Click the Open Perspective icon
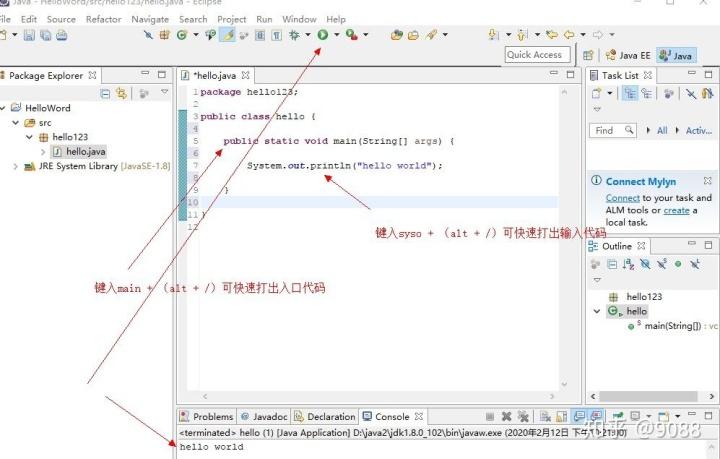The height and width of the screenshot is (459, 720). pyautogui.click(x=588, y=56)
